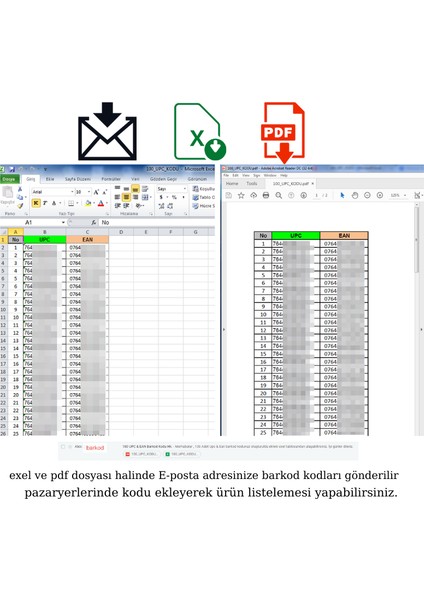Click the Merge and Center icon

(x=145, y=197)
